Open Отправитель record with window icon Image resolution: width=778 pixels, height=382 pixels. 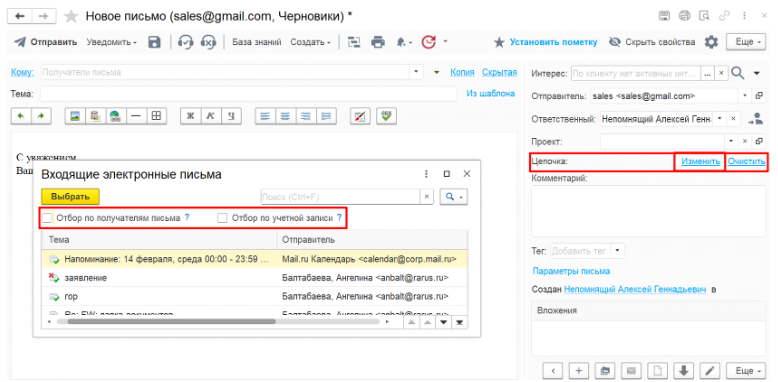coord(759,96)
